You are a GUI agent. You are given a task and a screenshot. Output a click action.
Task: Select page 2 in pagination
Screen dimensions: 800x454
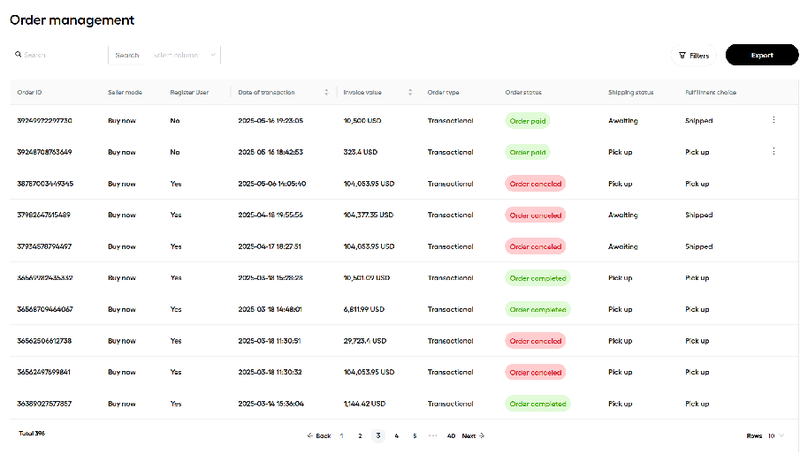pyautogui.click(x=360, y=436)
